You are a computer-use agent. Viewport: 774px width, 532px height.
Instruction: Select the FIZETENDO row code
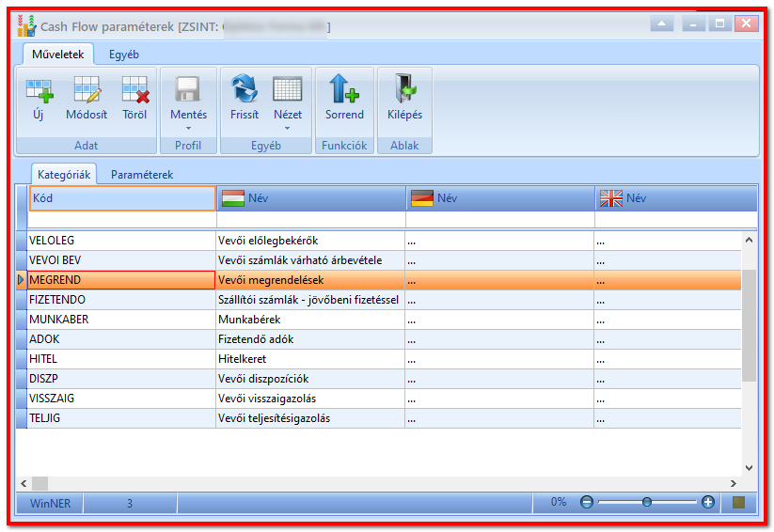(x=121, y=300)
